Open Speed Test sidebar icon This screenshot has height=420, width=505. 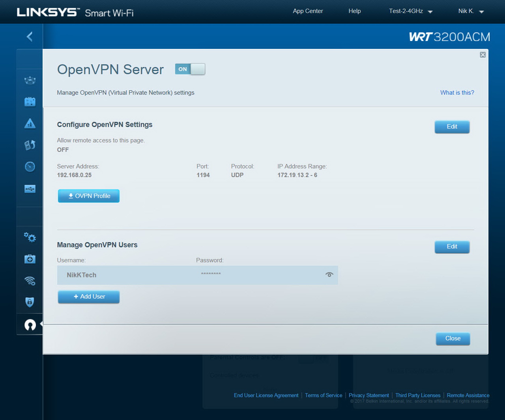point(30,166)
